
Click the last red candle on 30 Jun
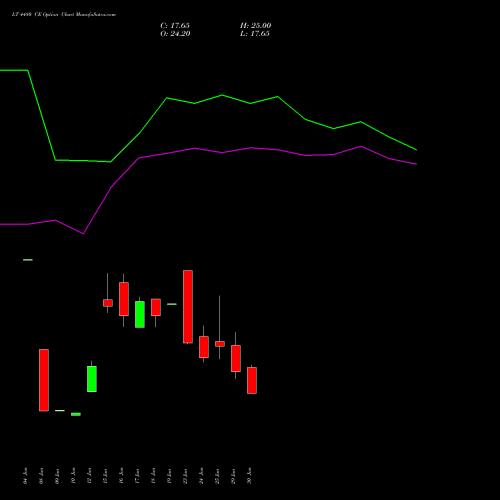(x=252, y=380)
